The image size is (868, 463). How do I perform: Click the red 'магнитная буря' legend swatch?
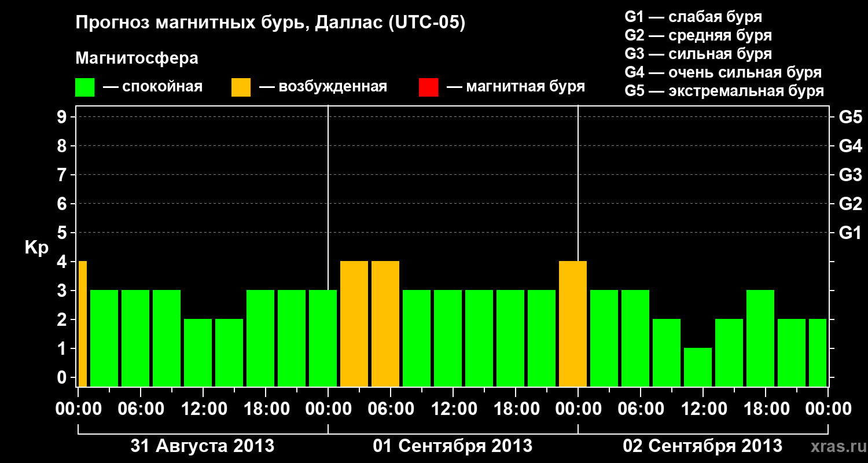coord(428,87)
